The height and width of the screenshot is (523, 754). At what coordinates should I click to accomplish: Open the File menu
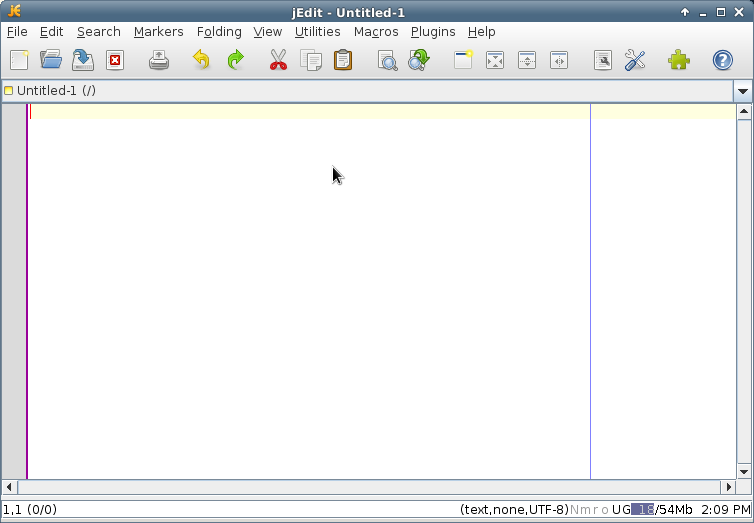(x=17, y=32)
